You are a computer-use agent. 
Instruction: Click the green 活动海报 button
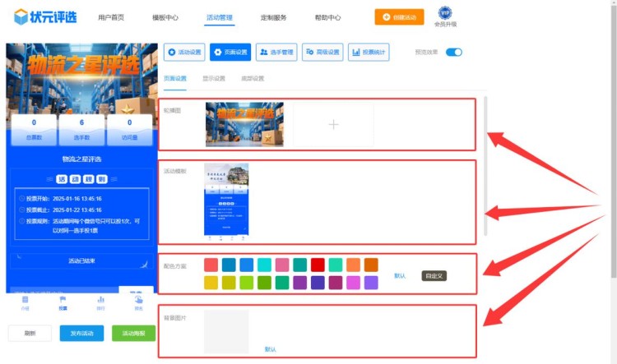[x=133, y=333]
